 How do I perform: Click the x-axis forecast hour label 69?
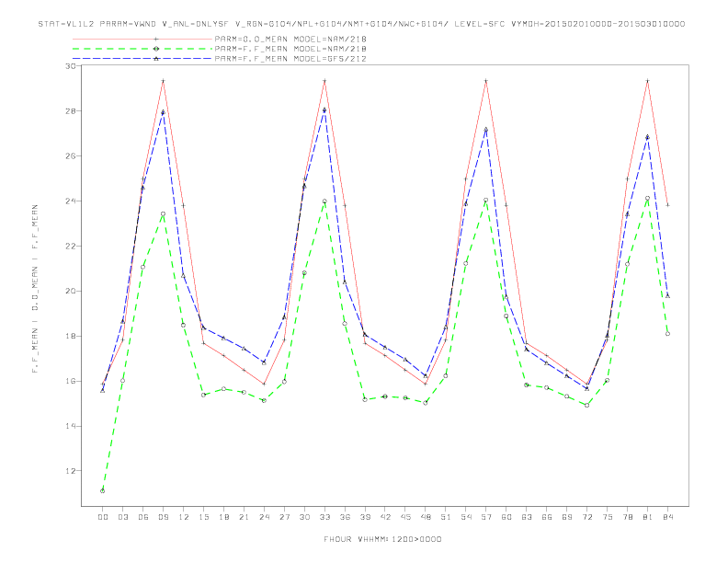click(x=567, y=517)
